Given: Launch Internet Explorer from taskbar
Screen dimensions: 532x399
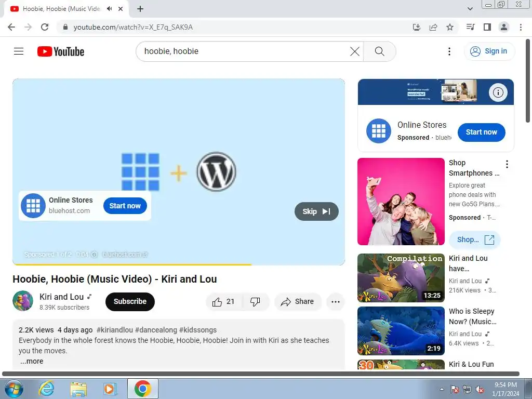Looking at the screenshot, I should tap(46, 389).
